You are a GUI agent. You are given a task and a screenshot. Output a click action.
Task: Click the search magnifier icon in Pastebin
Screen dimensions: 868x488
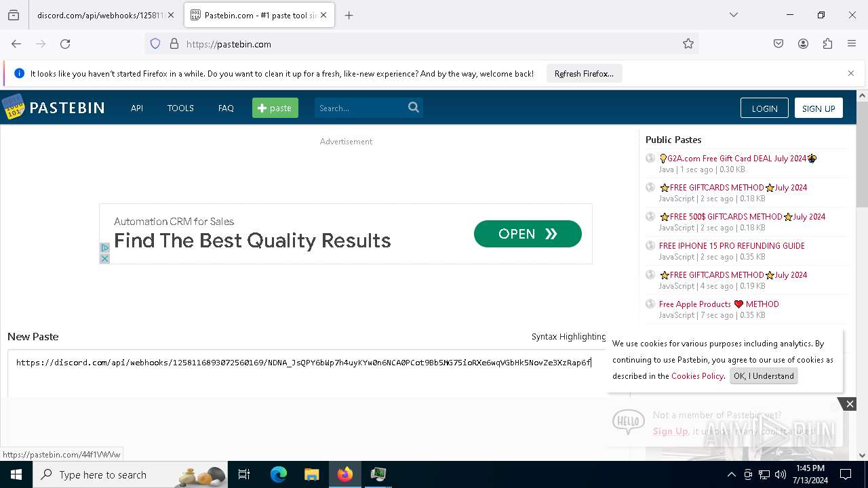pyautogui.click(x=414, y=107)
